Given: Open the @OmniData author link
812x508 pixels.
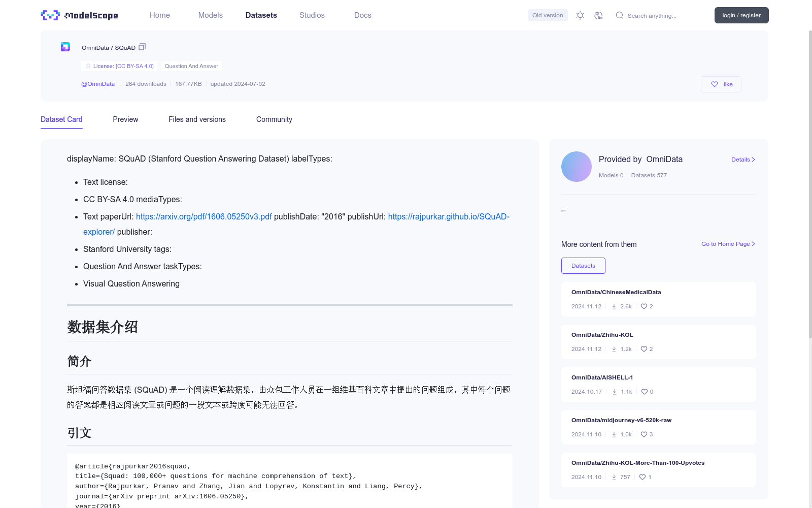Looking at the screenshot, I should tap(98, 84).
